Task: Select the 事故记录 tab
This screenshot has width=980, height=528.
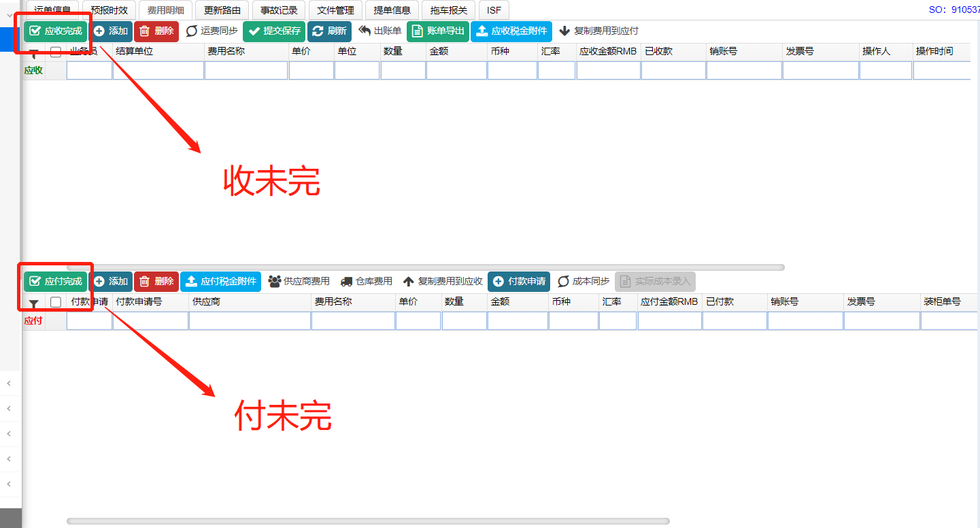Action: pos(279,10)
